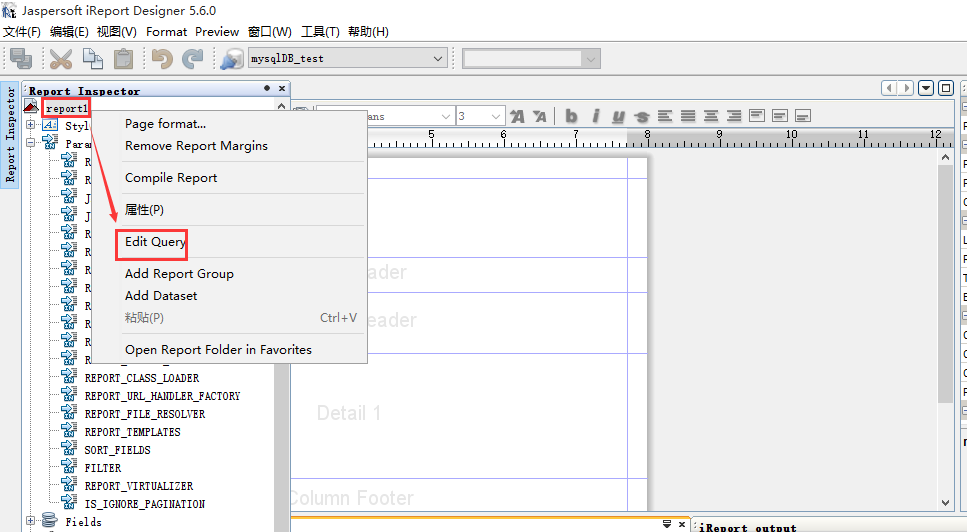967x532 pixels.
Task: Select IS_IGNORE_PAGINATION parameter
Action: click(145, 504)
